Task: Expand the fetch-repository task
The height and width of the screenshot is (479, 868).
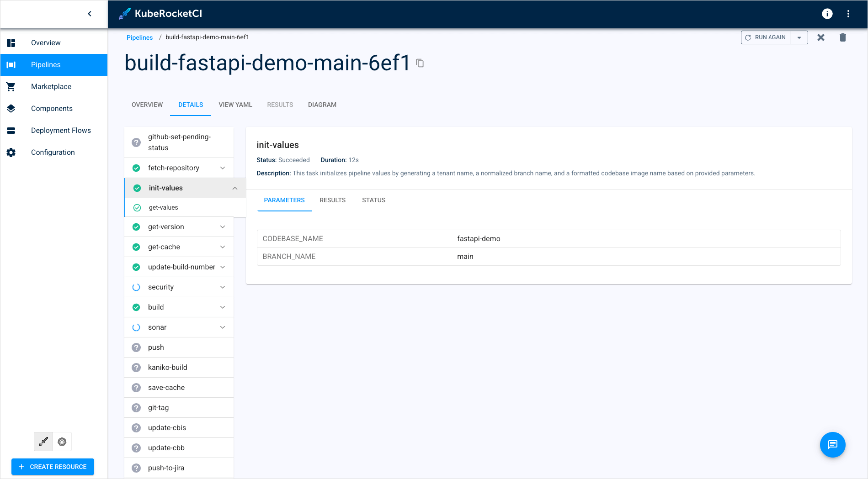Action: click(x=223, y=168)
